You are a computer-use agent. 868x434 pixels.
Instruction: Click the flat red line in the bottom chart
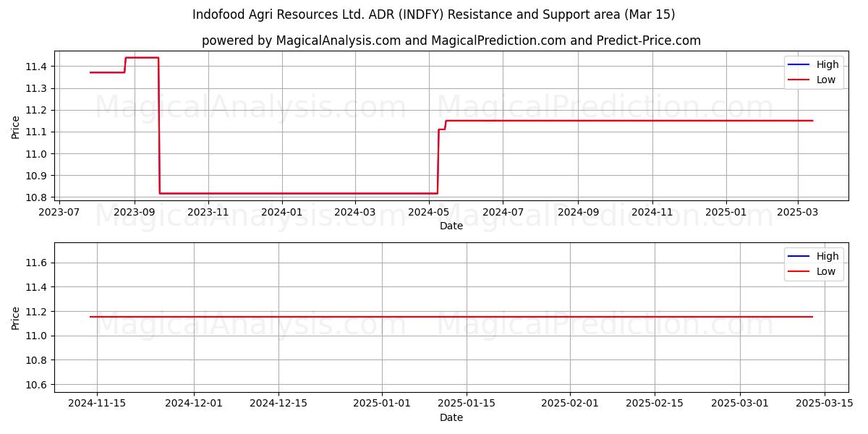pyautogui.click(x=451, y=317)
